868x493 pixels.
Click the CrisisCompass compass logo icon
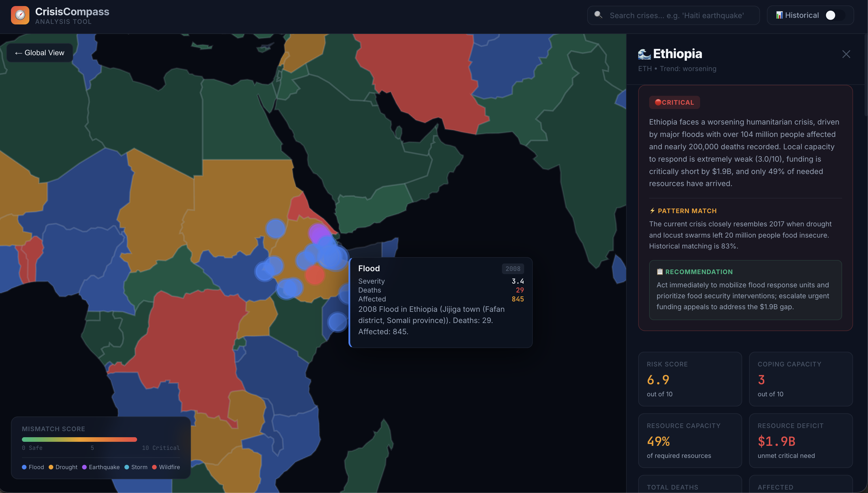click(20, 15)
